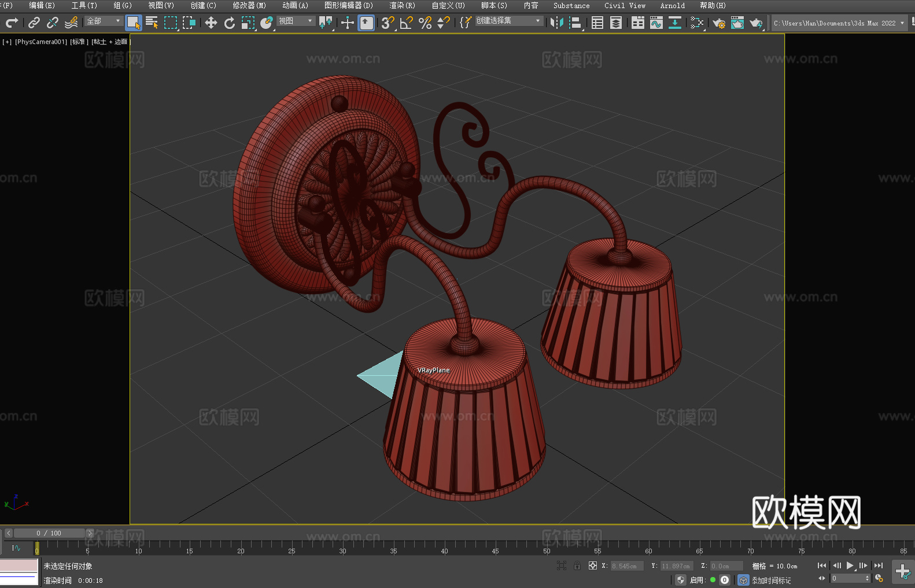Open the 渲染(R) menu
The image size is (915, 588).
402,5
